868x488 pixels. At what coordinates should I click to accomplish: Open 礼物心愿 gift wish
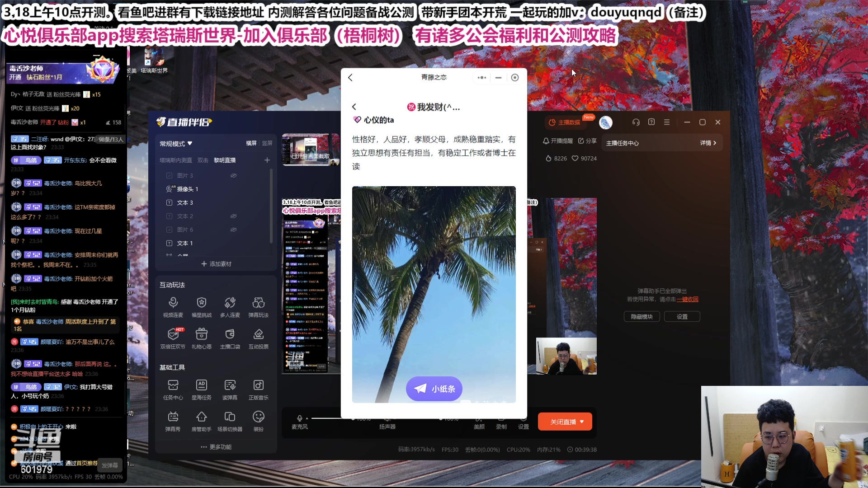(202, 338)
